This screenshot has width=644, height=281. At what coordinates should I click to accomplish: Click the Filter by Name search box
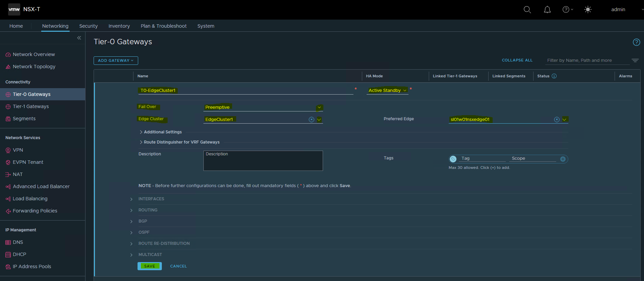tap(587, 60)
